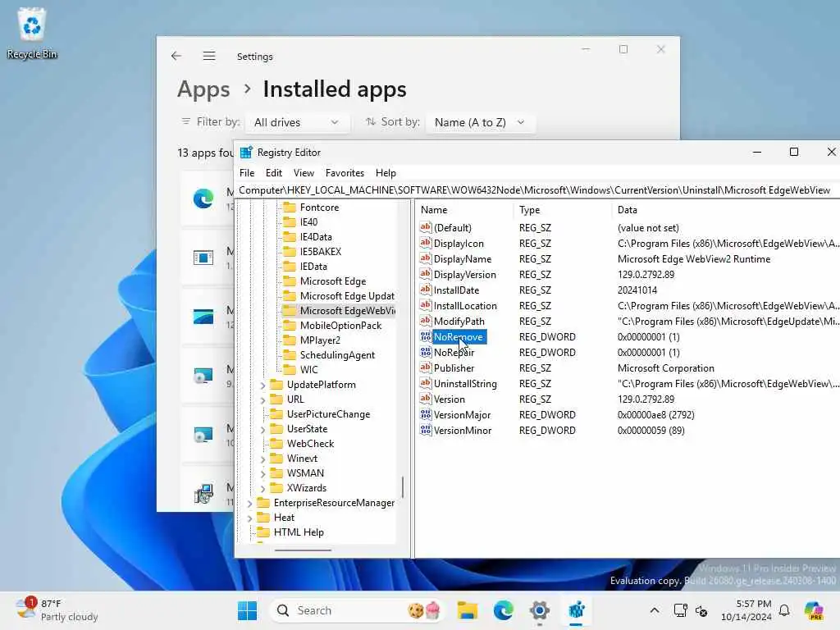Open Windows Start button
The height and width of the screenshot is (630, 840).
point(247,610)
